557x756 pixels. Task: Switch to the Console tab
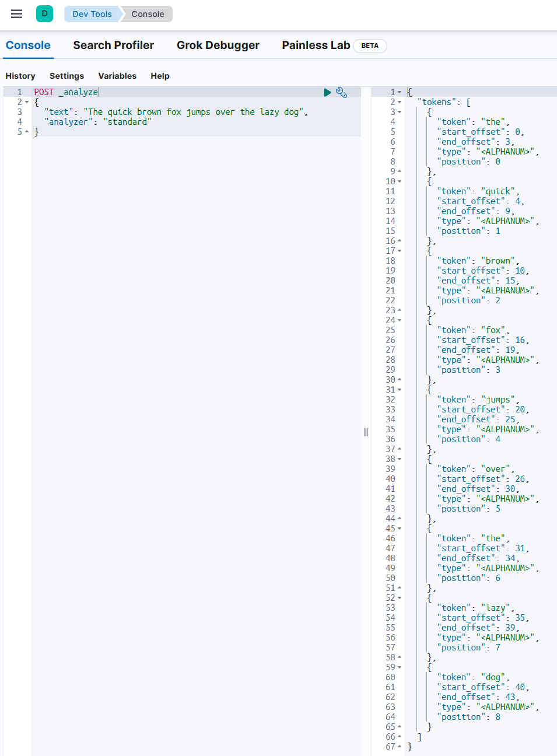(28, 45)
